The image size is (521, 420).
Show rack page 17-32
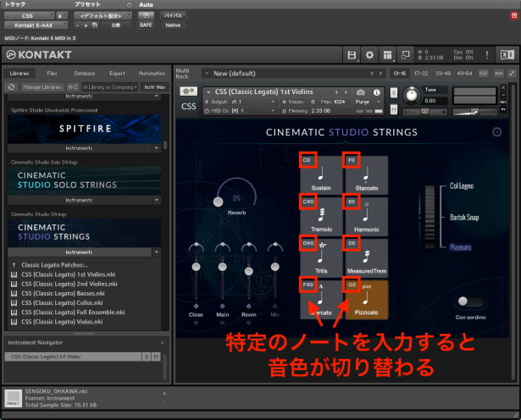(421, 74)
